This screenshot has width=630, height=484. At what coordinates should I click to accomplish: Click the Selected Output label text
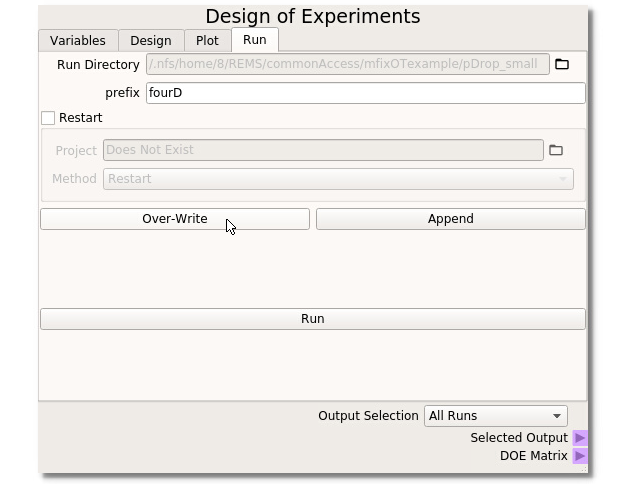point(518,438)
